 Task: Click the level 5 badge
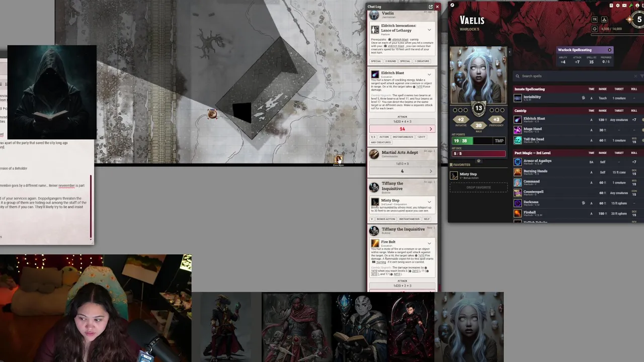tap(639, 20)
